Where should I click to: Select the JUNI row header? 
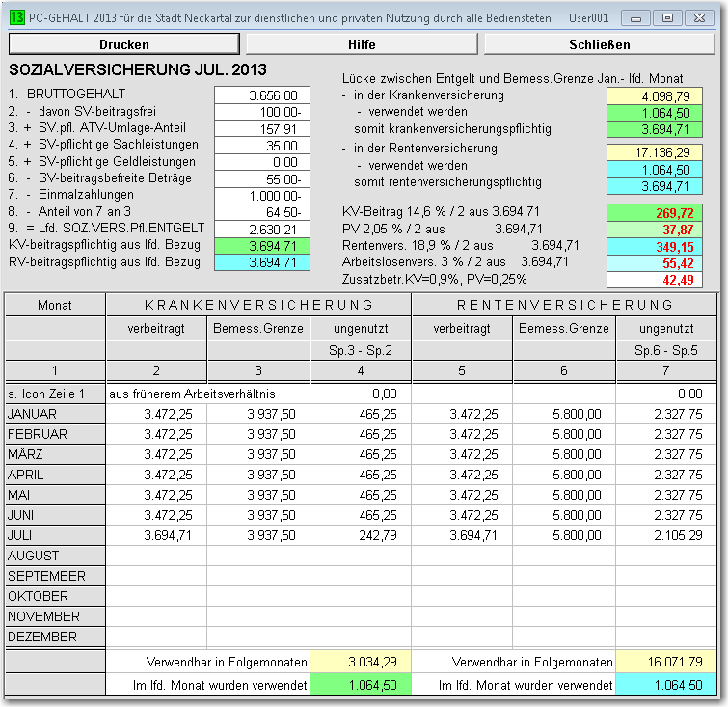[55, 515]
